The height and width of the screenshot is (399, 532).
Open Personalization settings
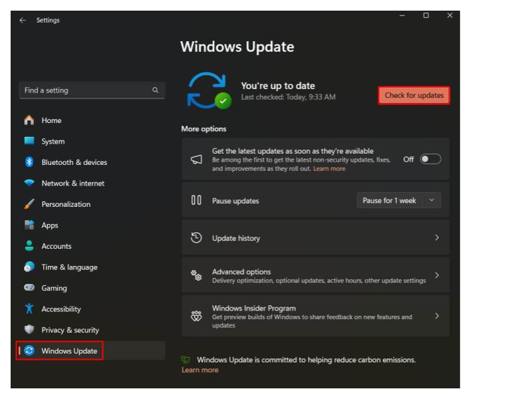coord(92,204)
